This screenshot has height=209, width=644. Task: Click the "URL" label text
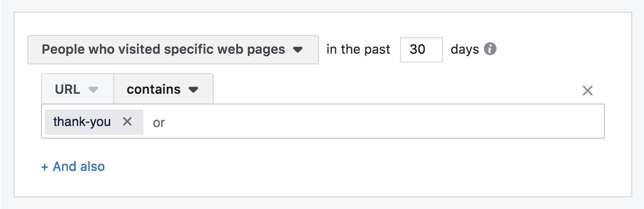[68, 89]
